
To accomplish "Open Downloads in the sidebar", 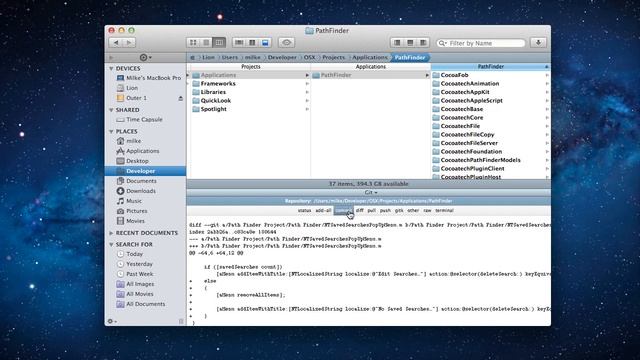I will click(136, 191).
